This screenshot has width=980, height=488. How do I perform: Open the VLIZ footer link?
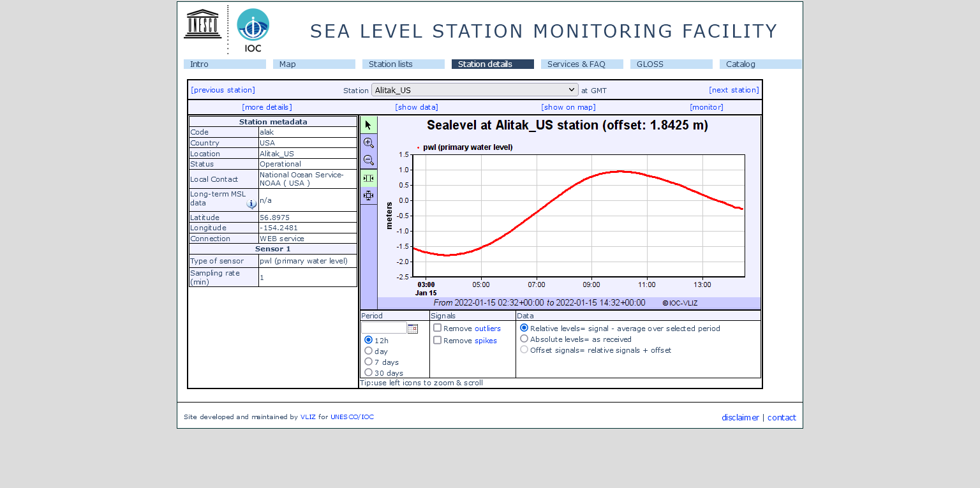click(308, 417)
